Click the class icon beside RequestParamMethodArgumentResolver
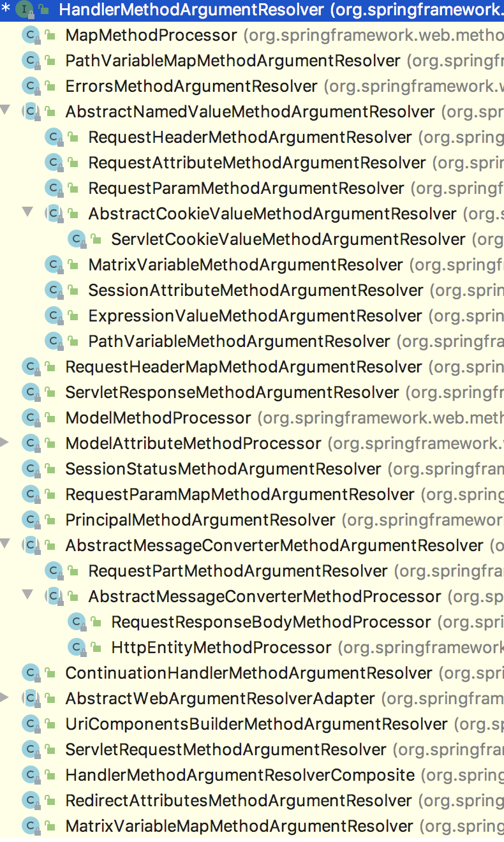Image resolution: width=504 pixels, height=842 pixels. coord(54,188)
